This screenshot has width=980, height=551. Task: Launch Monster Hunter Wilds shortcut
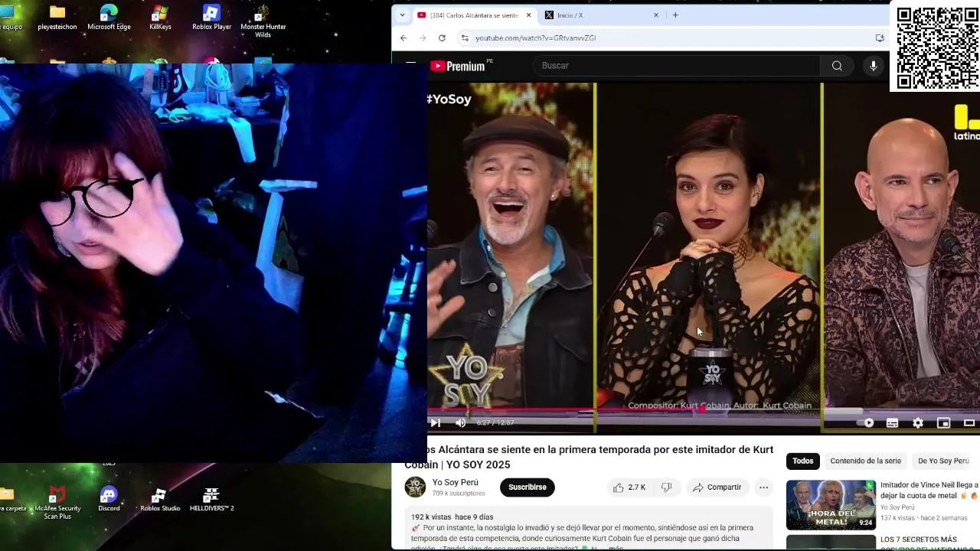point(263,21)
